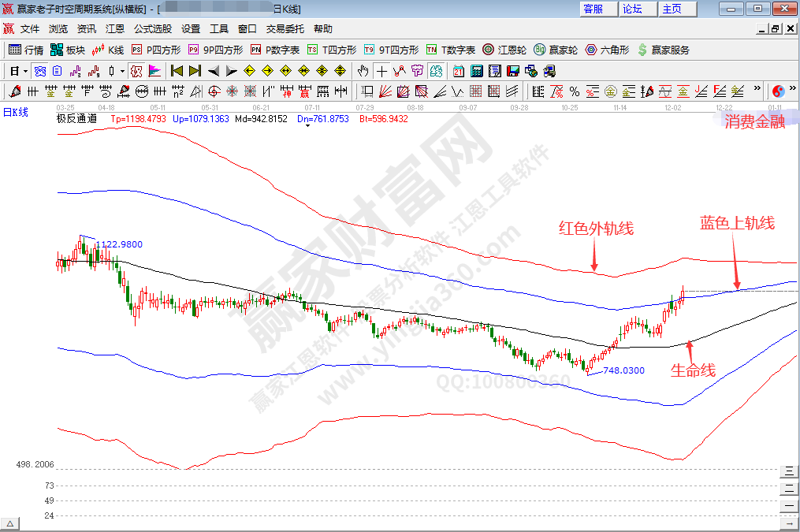Toggle the percent line tool
800x532 pixels.
(575, 91)
